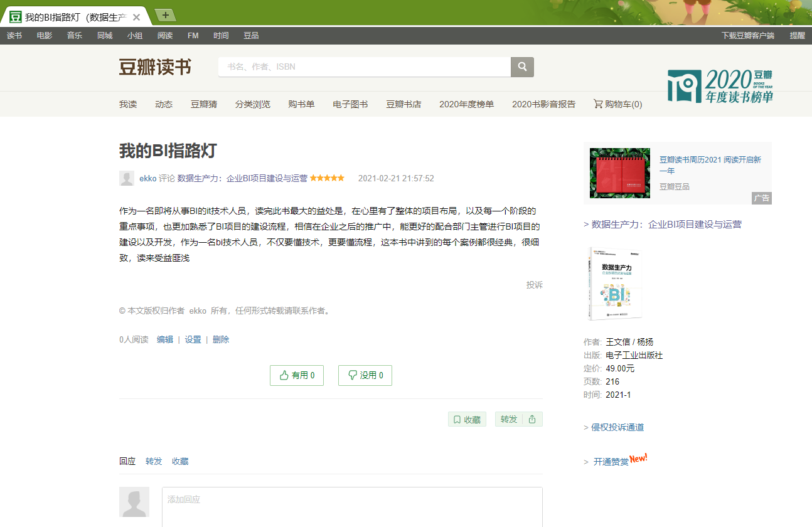
Task: Go to 动态 section
Action: tap(164, 104)
